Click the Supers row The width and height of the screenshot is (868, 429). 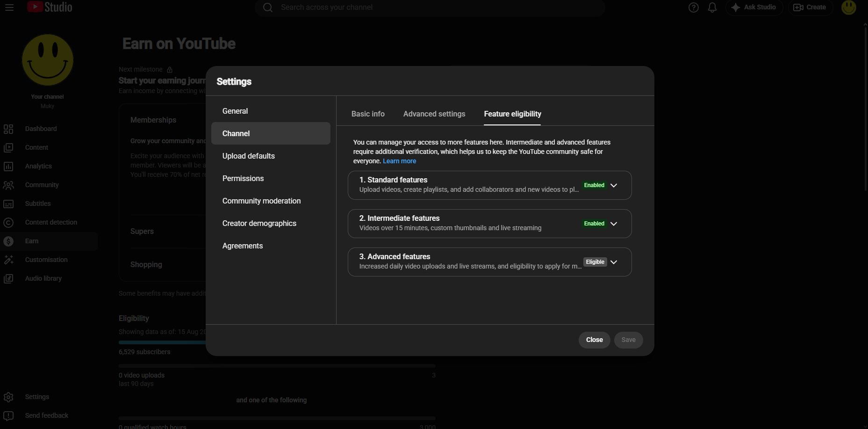click(x=142, y=232)
